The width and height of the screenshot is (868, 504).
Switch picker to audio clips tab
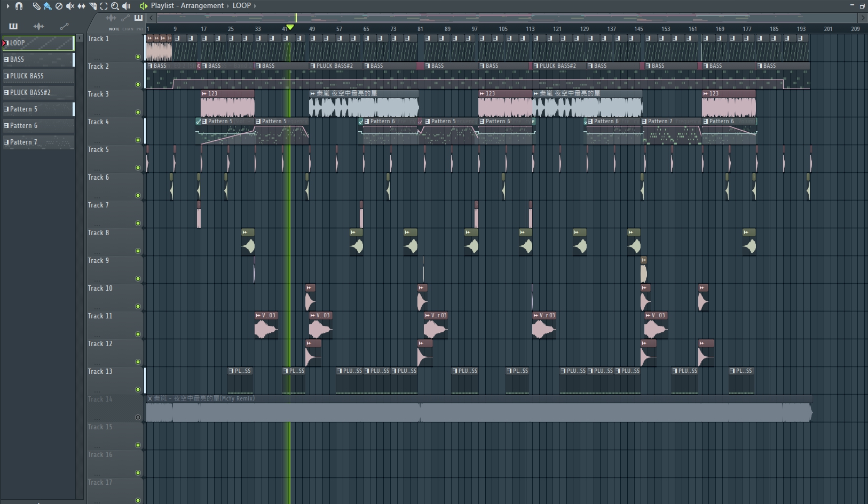pyautogui.click(x=38, y=26)
